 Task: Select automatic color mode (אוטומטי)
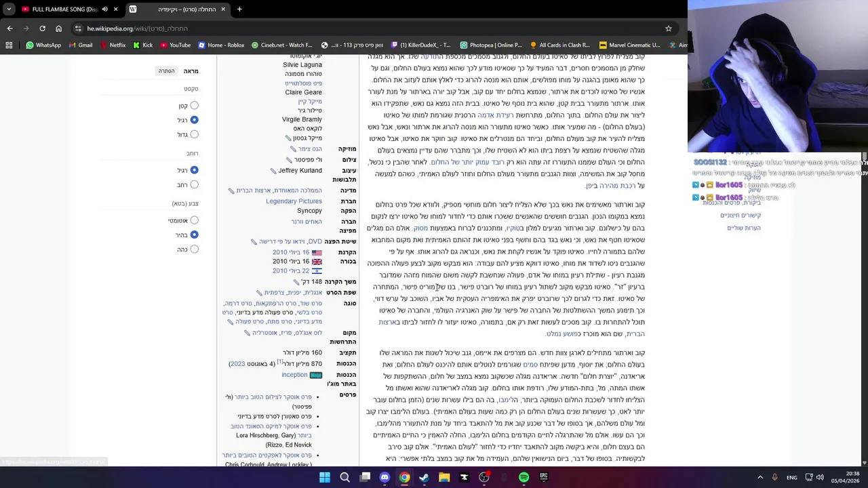pos(194,220)
